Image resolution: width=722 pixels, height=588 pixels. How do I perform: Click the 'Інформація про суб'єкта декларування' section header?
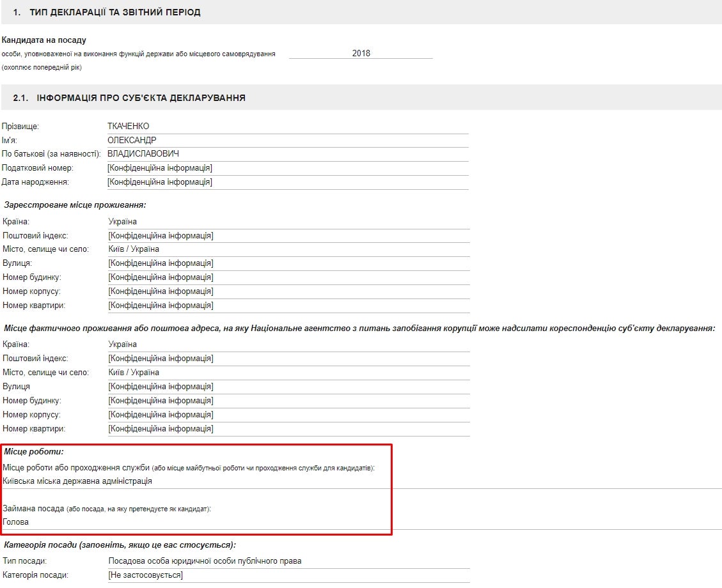(141, 98)
